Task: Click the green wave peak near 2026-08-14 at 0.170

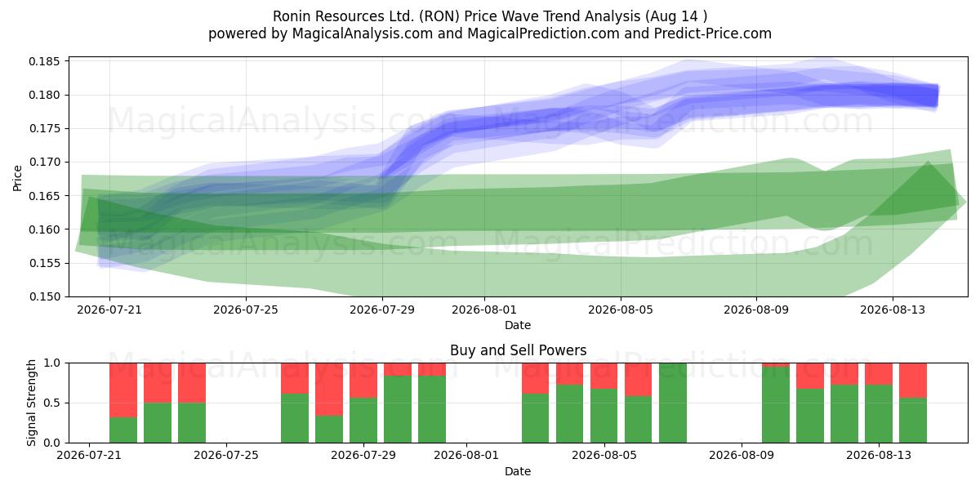Action: click(928, 163)
